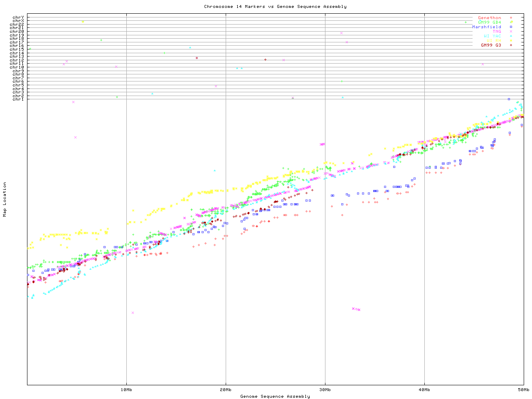532x399 pixels.
Task: Click the GM99 GB4 legend marker symbol
Action: [x=511, y=22]
